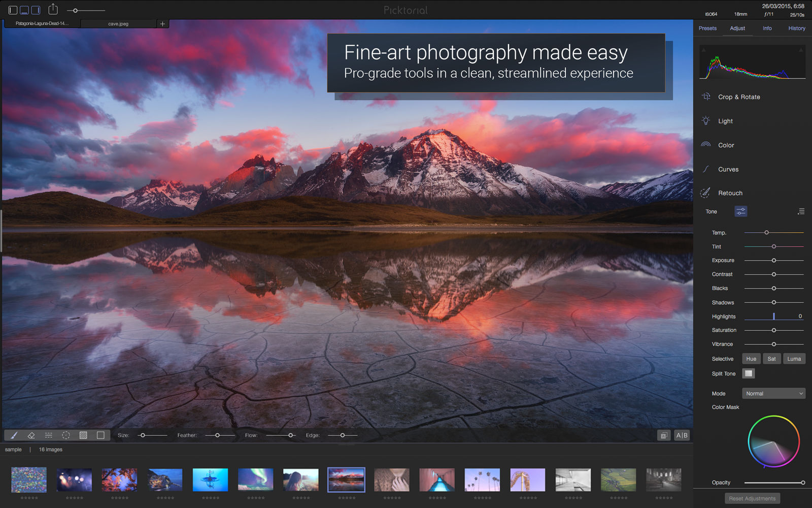Viewport: 812px width, 508px height.
Task: Open the Crop & Rotate tool
Action: 739,97
